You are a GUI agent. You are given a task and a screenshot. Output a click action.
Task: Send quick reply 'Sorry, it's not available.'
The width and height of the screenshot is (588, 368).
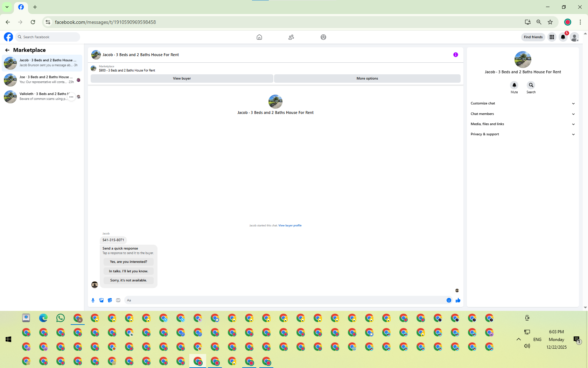coord(128,280)
